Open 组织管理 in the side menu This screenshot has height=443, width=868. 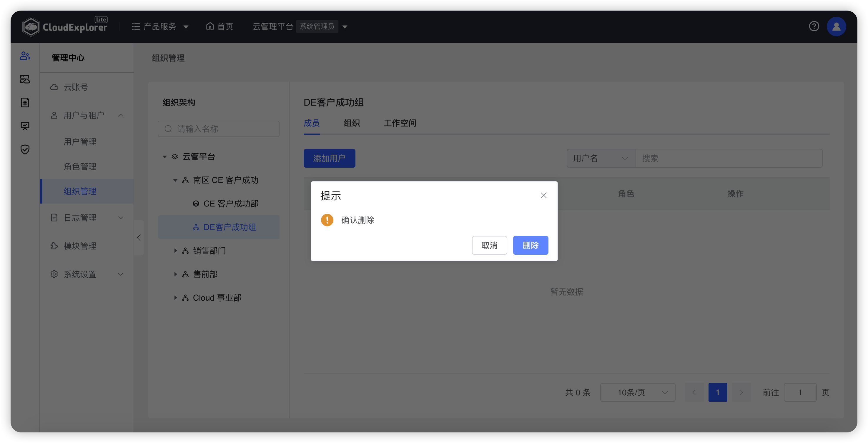coord(87,191)
